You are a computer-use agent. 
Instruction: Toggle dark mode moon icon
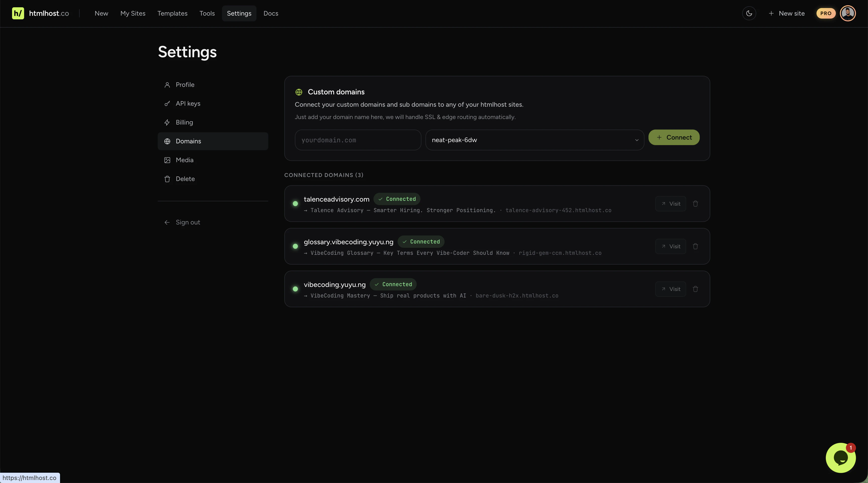[749, 14]
